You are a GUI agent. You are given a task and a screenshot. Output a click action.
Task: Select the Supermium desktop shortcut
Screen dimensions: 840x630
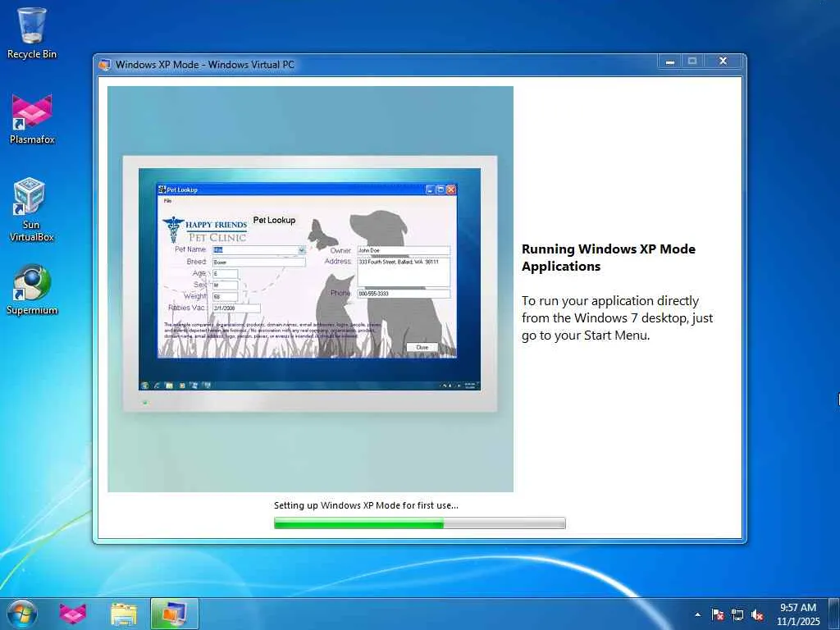click(x=32, y=290)
